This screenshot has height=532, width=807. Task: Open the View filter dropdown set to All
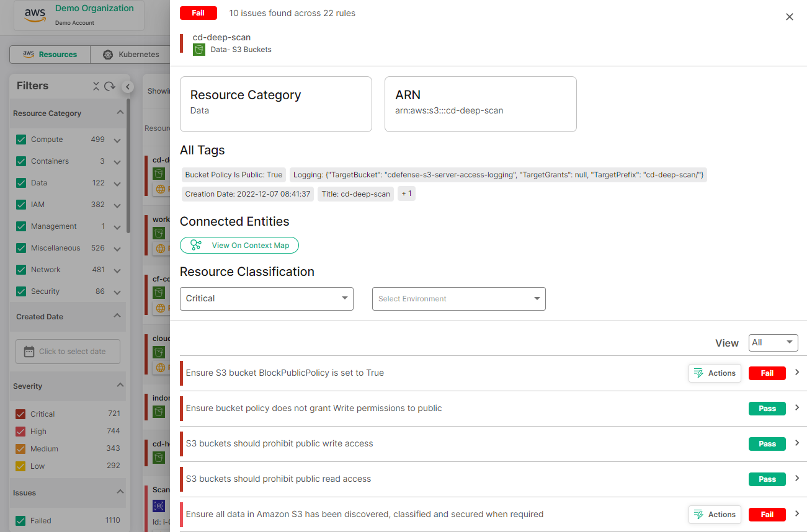point(772,343)
